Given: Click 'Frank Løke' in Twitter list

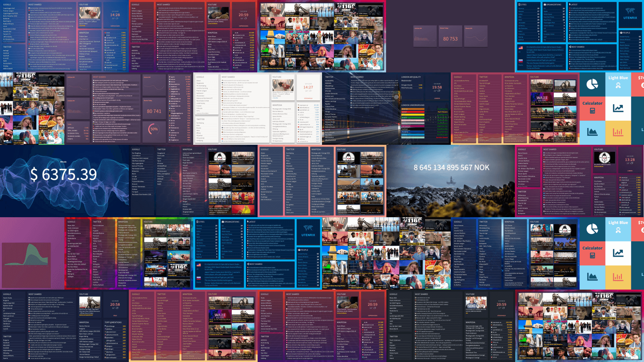Looking at the screenshot, I should pyautogui.click(x=161, y=156).
